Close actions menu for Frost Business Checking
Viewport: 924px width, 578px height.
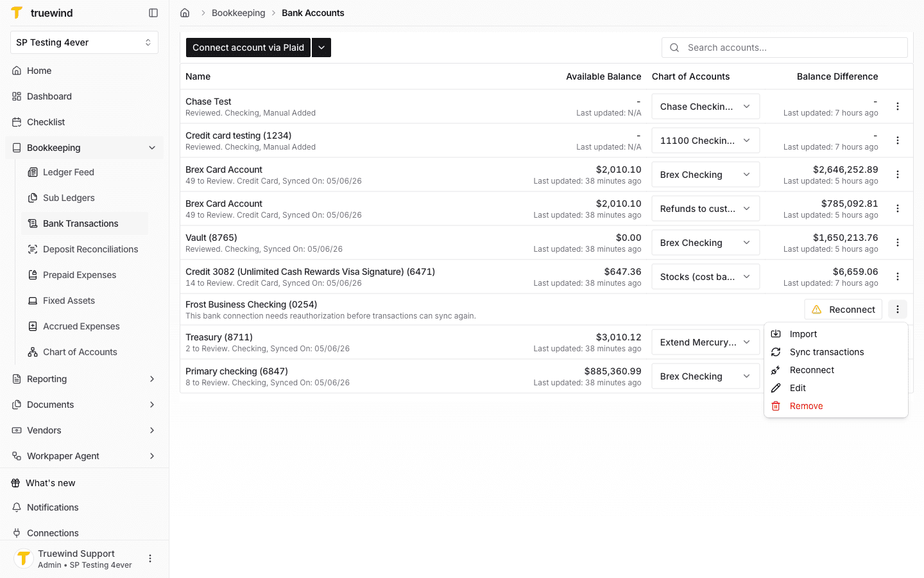(x=898, y=310)
